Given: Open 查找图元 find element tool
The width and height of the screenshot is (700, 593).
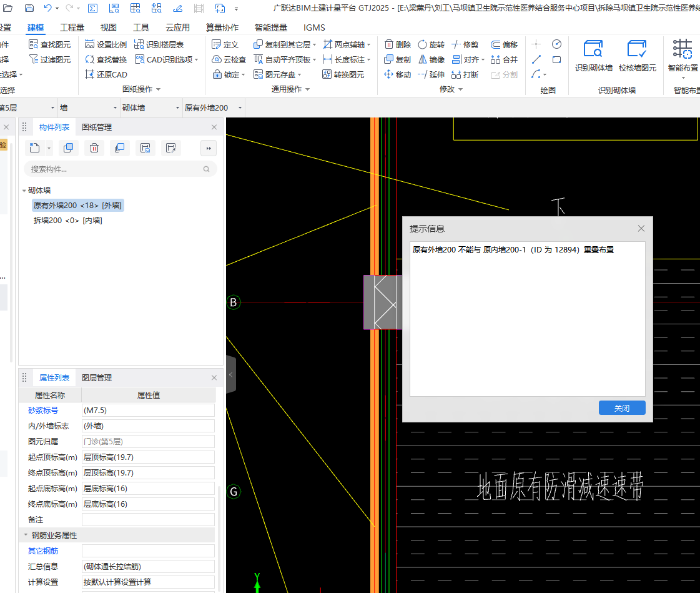Looking at the screenshot, I should point(49,45).
